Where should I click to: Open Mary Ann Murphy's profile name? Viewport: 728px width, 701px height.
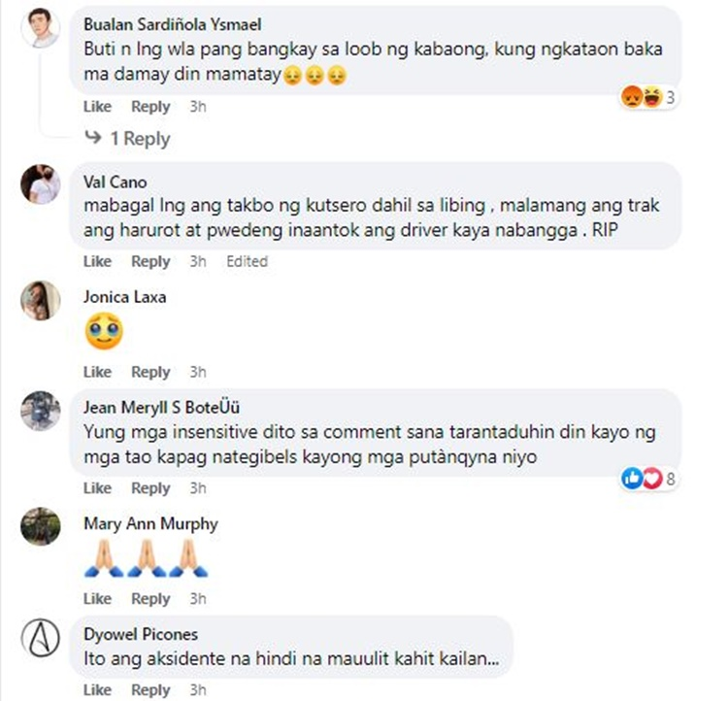click(150, 523)
